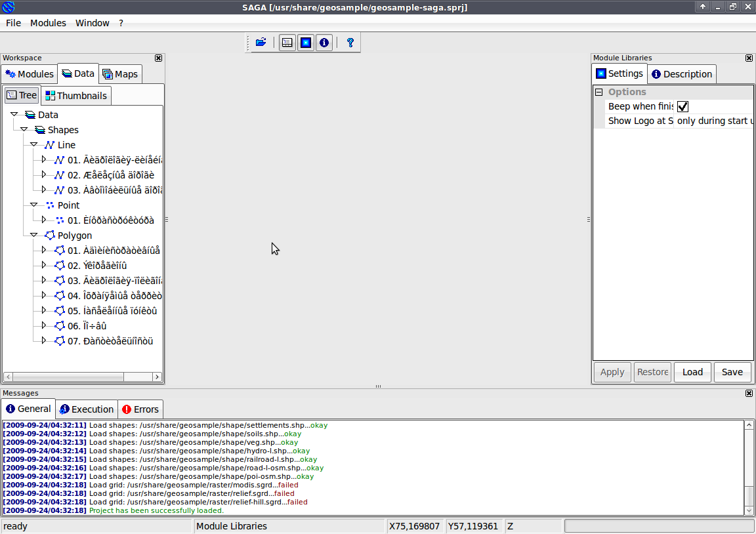756x534 pixels.
Task: Collapse the Polygon branch in the tree
Action: 33,235
